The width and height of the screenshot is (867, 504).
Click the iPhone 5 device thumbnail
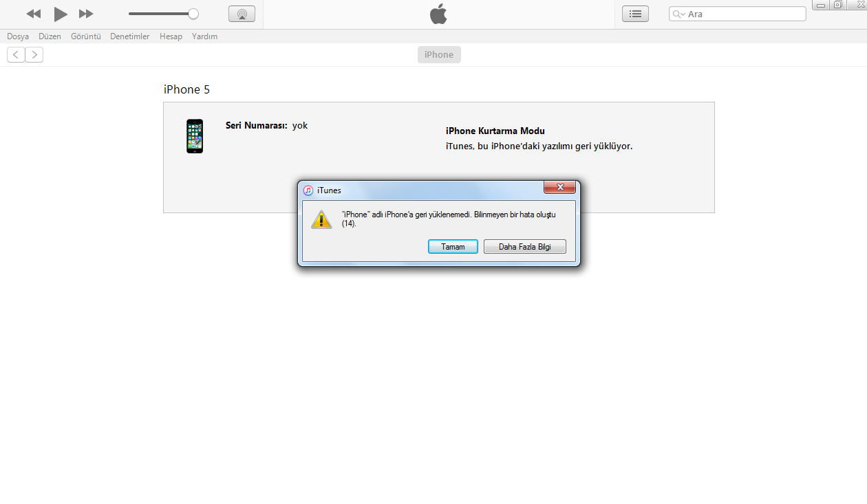coord(195,136)
